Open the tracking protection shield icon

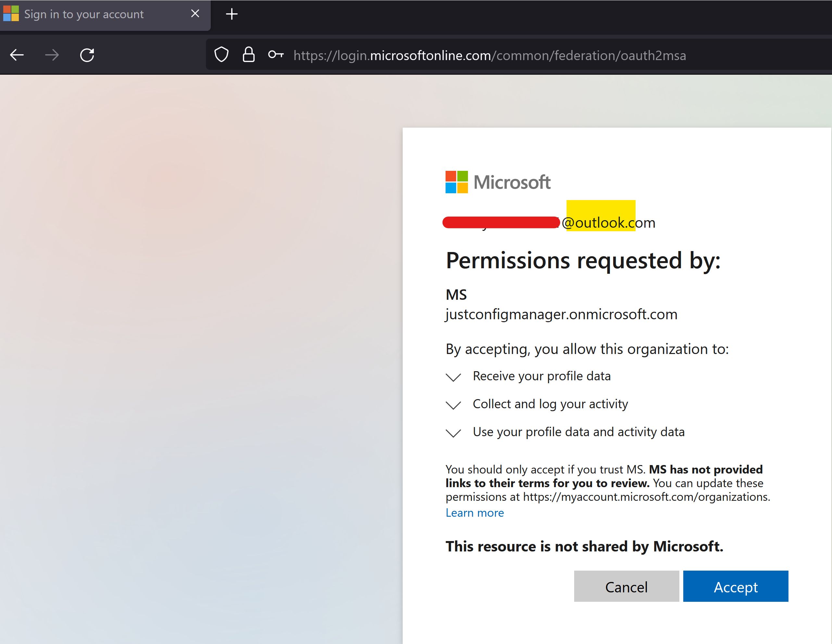pos(221,55)
